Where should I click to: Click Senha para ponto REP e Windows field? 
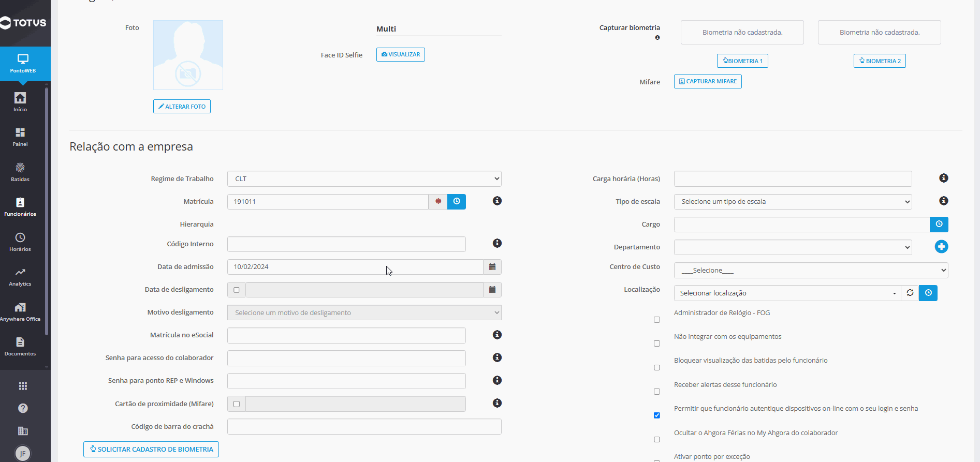pos(346,381)
